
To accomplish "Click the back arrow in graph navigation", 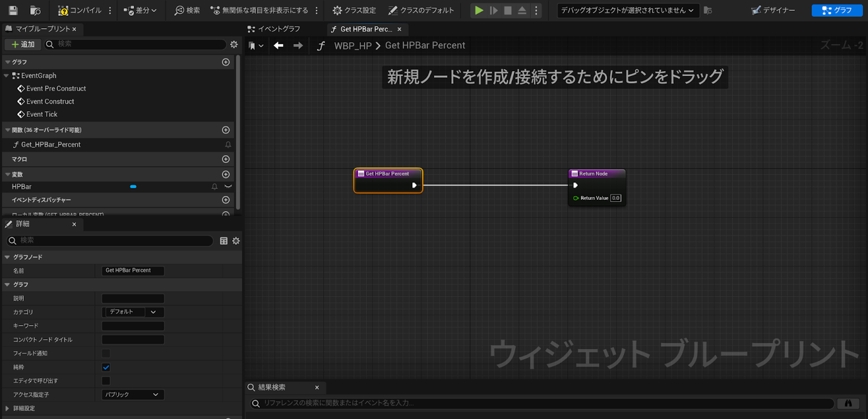I will tap(278, 45).
